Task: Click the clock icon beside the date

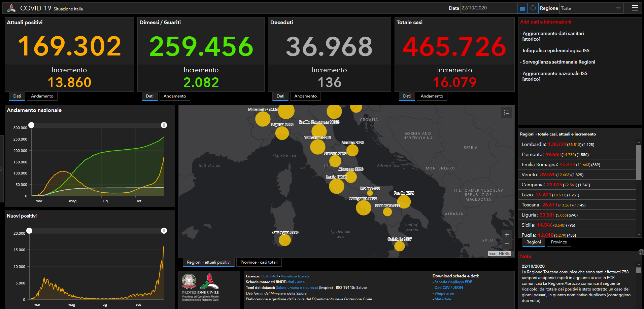Action: pos(533,8)
